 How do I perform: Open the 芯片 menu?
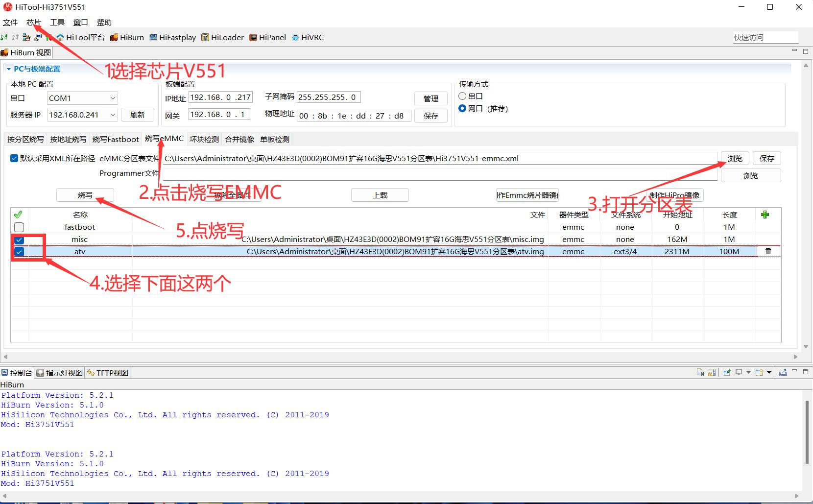pyautogui.click(x=34, y=23)
